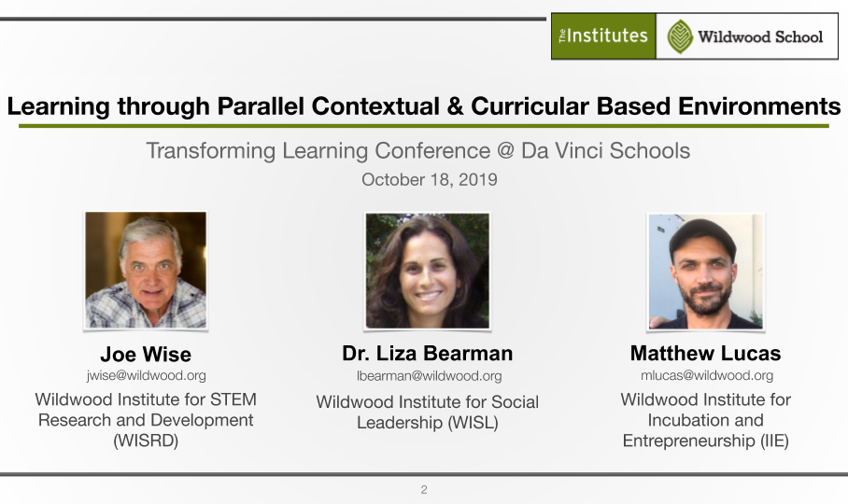Select the Wildwood School wordmark text
The image size is (848, 504).
[760, 36]
